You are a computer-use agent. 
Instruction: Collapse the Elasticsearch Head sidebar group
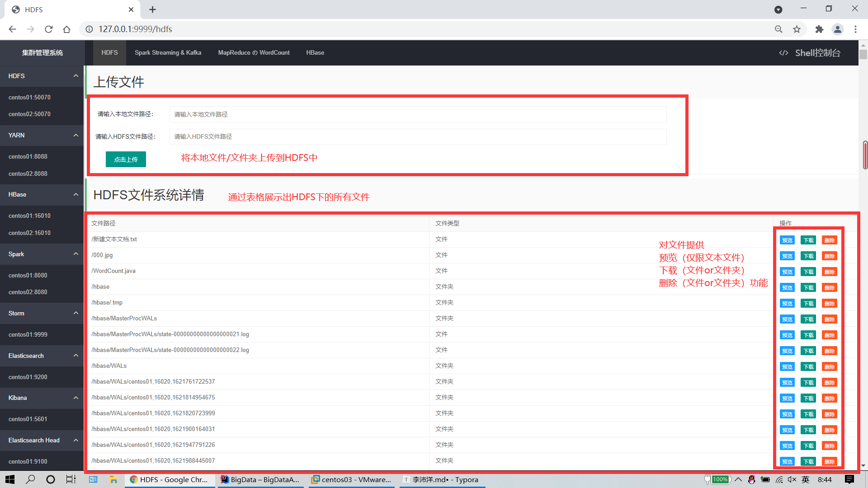tap(76, 440)
